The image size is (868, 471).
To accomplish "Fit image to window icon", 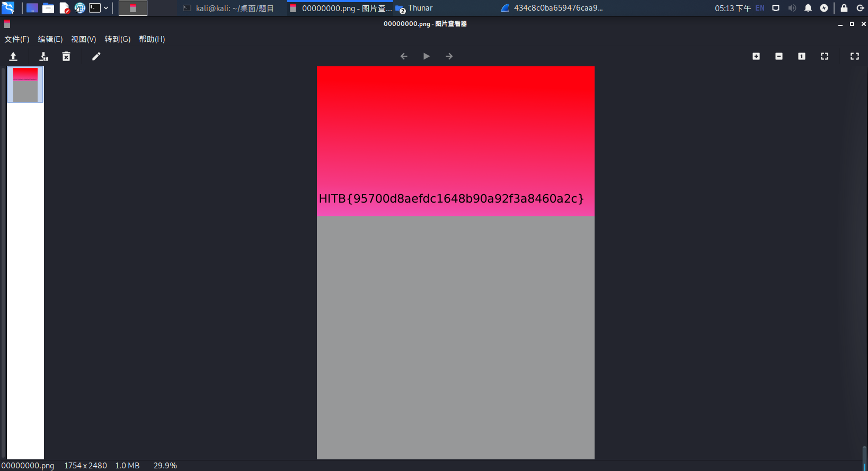I will 825,56.
